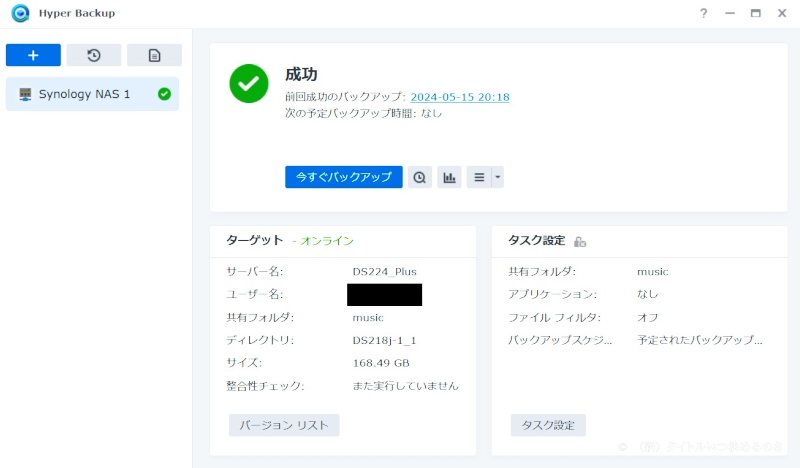Click the next scheduled backup time text なし
800x468 pixels.
(431, 113)
